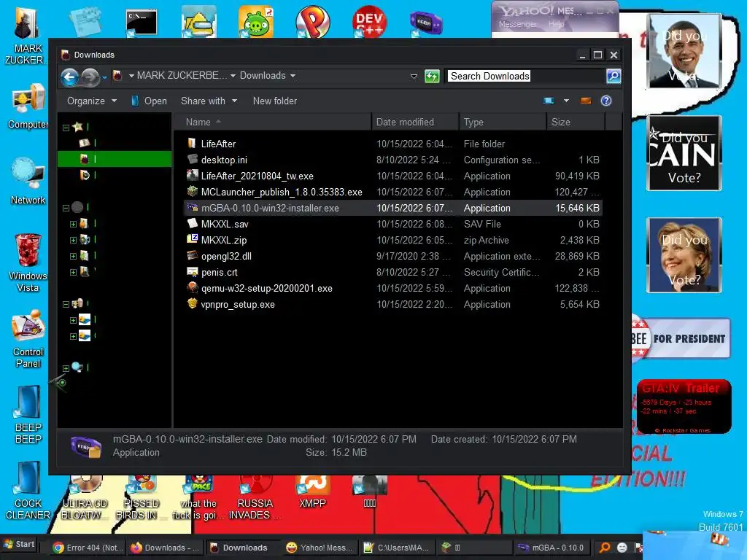
Task: Select the Favorites star in navigation tree
Action: (x=77, y=127)
